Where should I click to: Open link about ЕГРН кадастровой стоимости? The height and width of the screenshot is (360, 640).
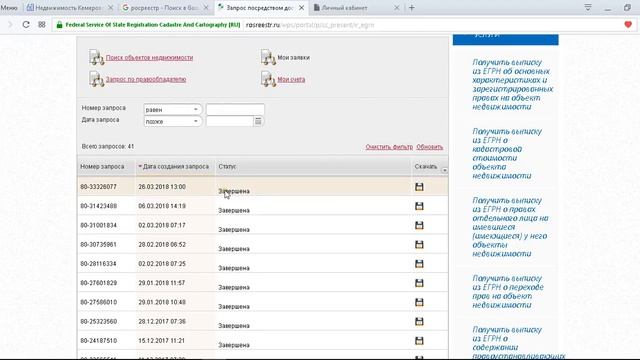pos(507,153)
